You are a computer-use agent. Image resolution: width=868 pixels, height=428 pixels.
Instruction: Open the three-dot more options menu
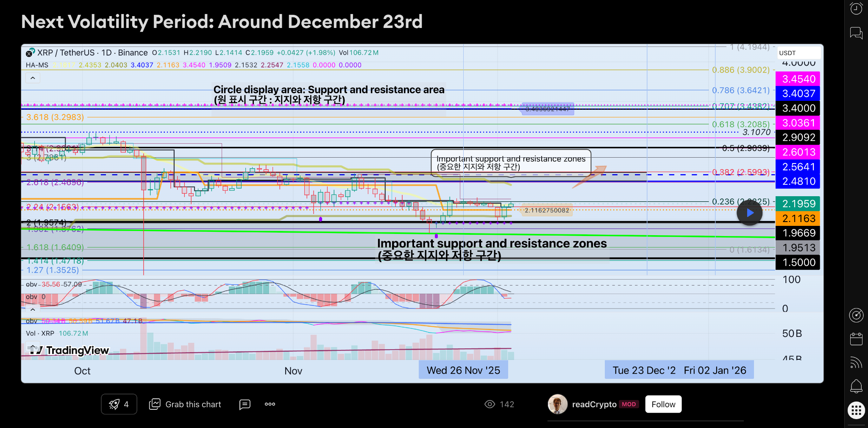(x=270, y=404)
